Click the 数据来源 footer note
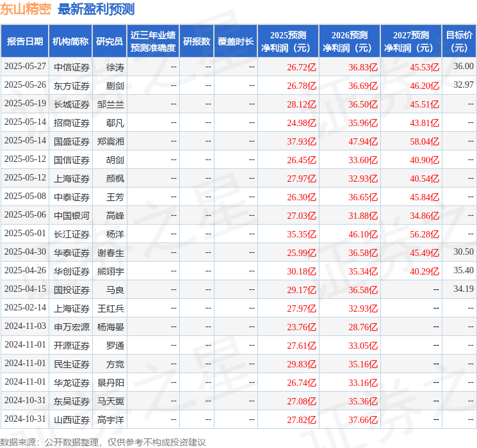477x448 pixels. [x=103, y=442]
